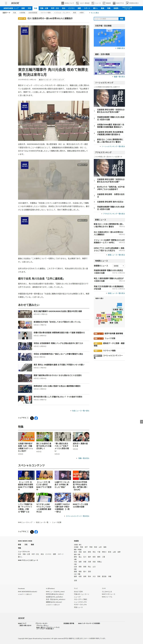Screen dimensions: 143x644
Task: Expand もっと見る for trending keywords
Action: click(94, 12)
